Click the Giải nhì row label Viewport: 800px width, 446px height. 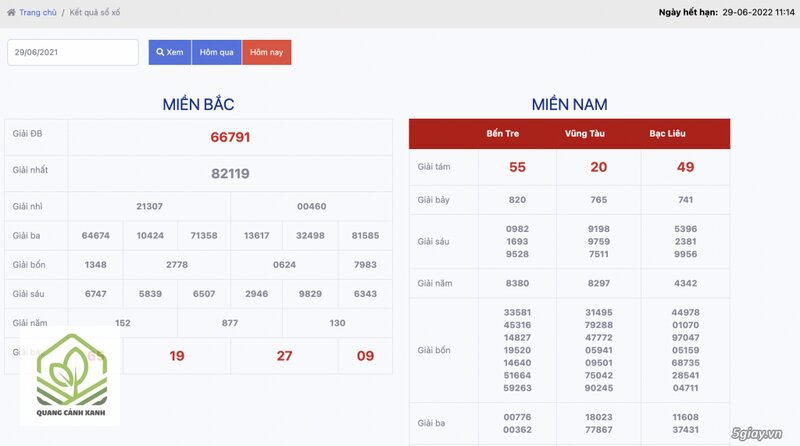(x=28, y=206)
